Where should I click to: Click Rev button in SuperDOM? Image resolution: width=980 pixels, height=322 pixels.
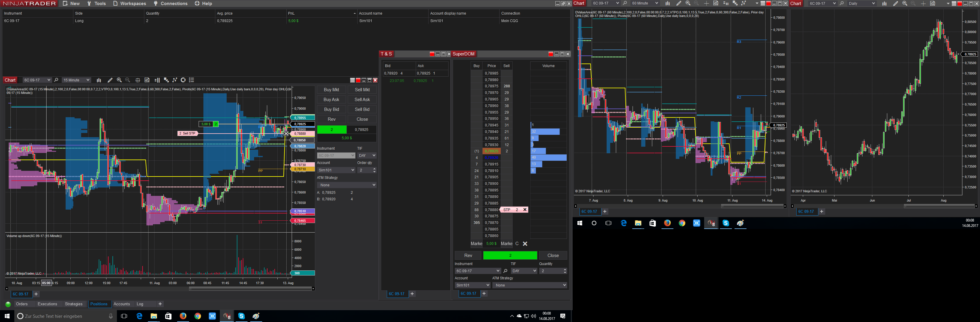468,256
